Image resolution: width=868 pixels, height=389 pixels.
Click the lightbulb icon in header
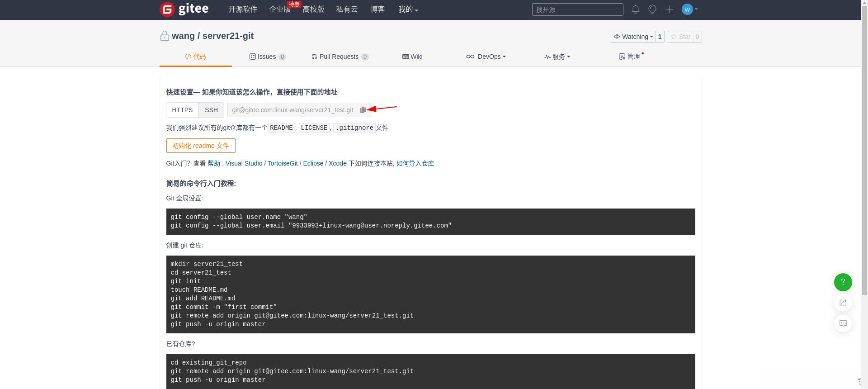point(652,9)
